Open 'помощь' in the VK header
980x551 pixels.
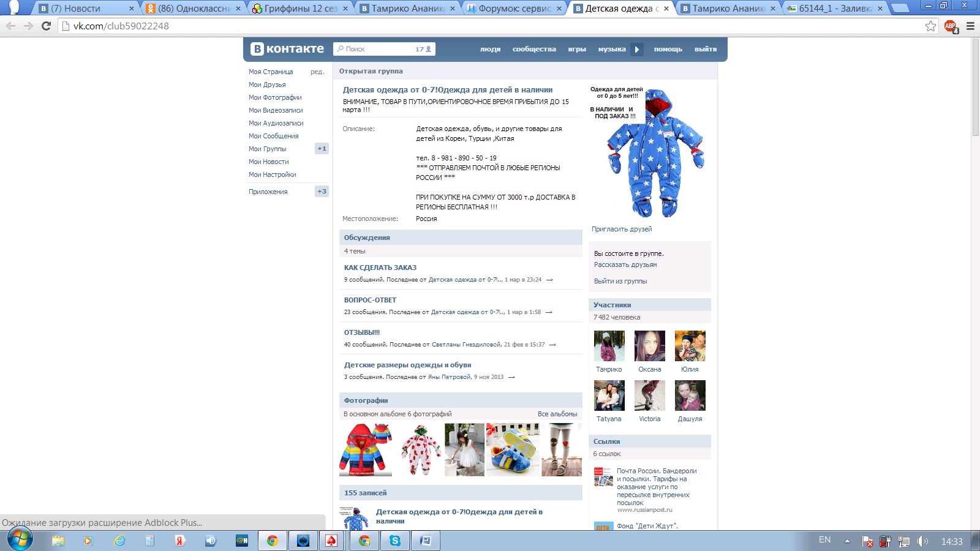pyautogui.click(x=668, y=50)
